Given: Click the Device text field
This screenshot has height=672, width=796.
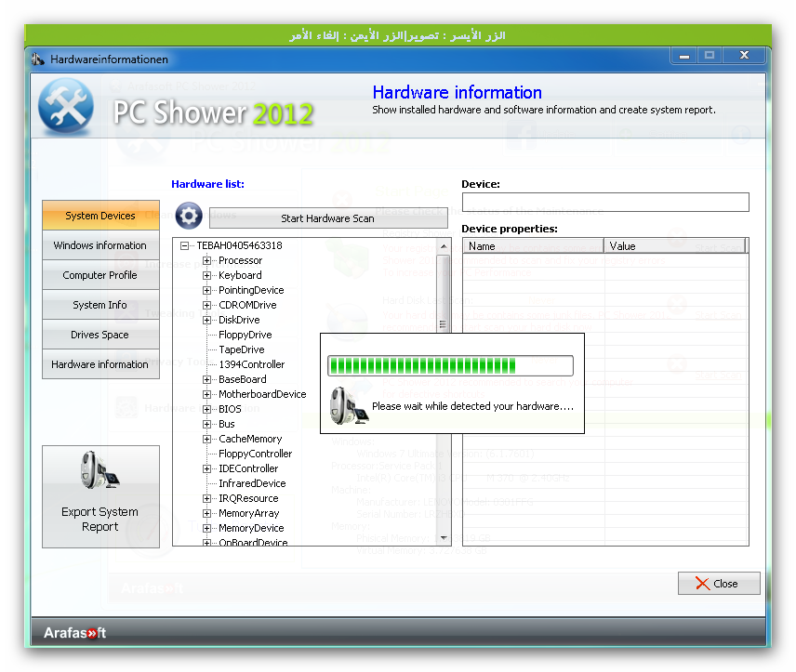Looking at the screenshot, I should coord(605,202).
